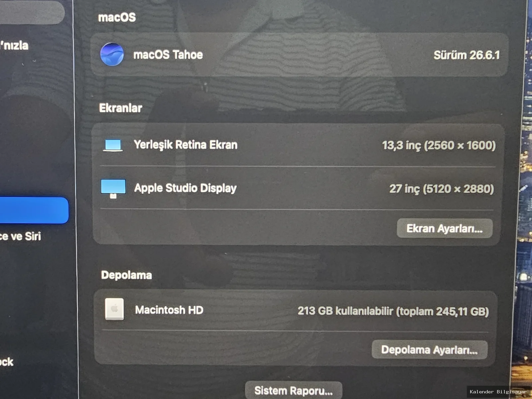Open Sistem Raporu system report
Image resolution: width=532 pixels, height=399 pixels.
point(294,390)
